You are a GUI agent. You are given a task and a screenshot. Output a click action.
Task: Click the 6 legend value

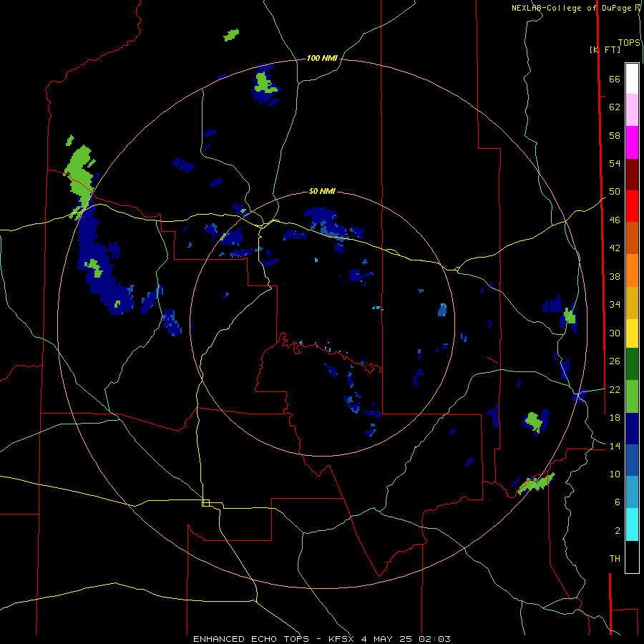617,502
